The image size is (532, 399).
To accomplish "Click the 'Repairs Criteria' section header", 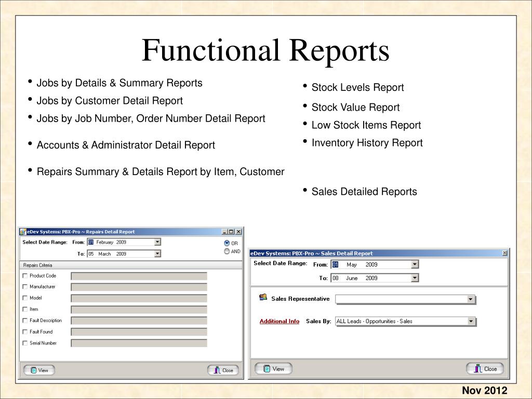I will point(37,265).
